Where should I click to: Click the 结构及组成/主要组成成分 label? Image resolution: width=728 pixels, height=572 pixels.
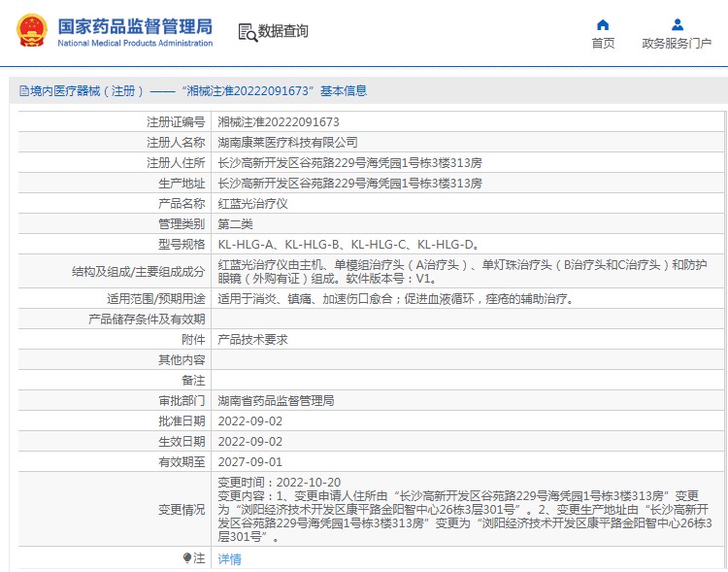139,272
